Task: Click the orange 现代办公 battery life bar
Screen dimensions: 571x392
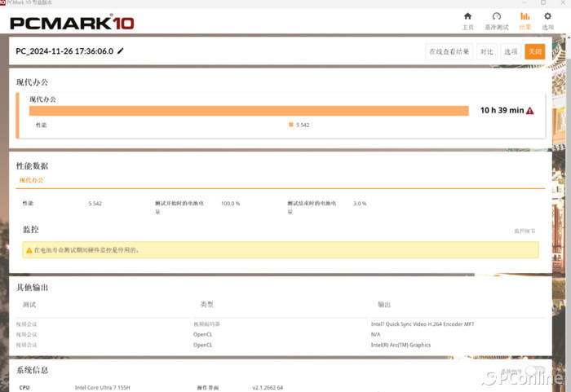Action: [249, 111]
